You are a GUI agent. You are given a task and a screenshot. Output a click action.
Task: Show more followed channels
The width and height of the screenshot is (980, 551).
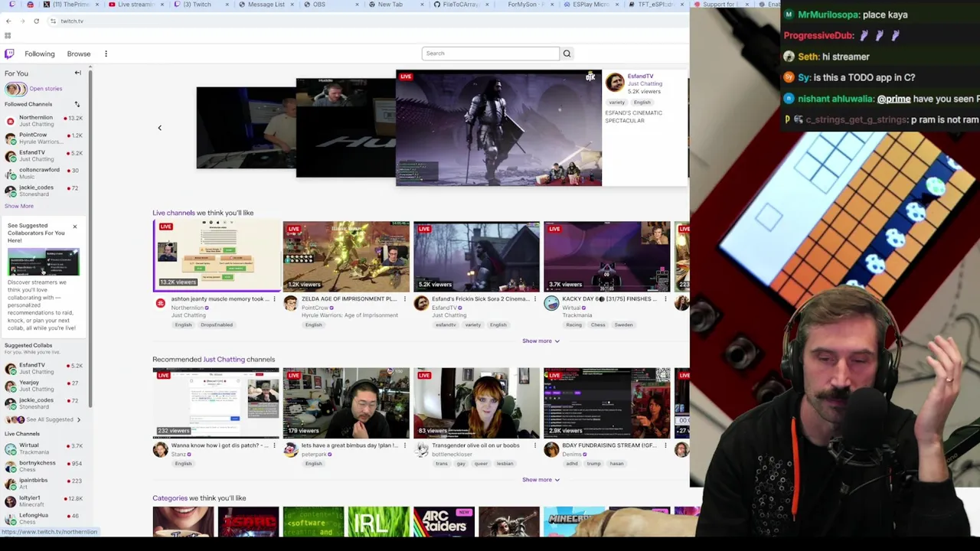point(19,206)
